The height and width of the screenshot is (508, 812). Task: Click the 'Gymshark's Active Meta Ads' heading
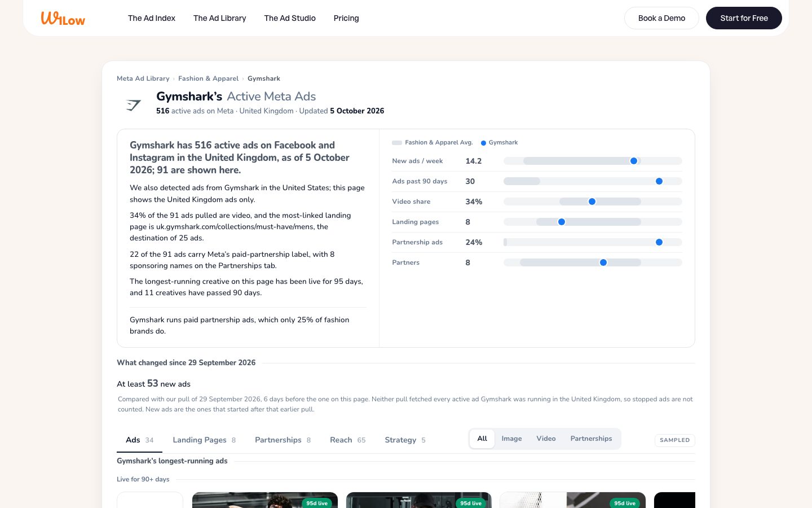236,97
